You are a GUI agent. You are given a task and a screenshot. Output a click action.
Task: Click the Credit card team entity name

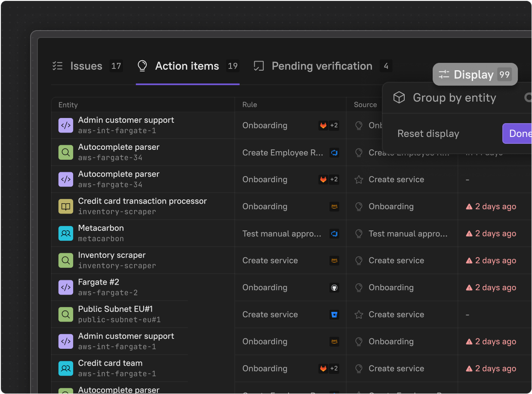tap(110, 363)
